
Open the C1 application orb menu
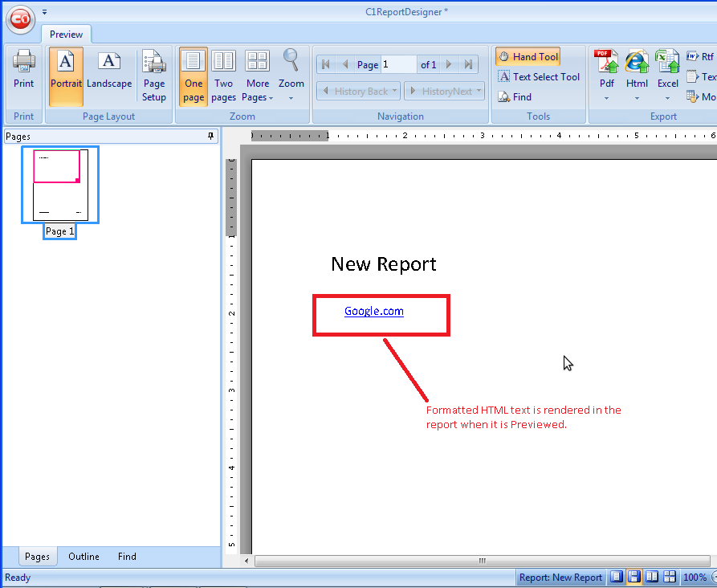coord(20,19)
